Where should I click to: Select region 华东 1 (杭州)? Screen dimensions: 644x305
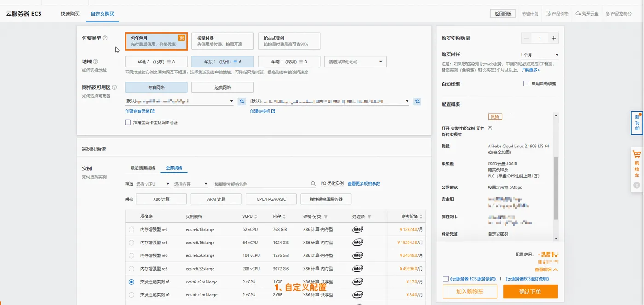[x=223, y=62]
